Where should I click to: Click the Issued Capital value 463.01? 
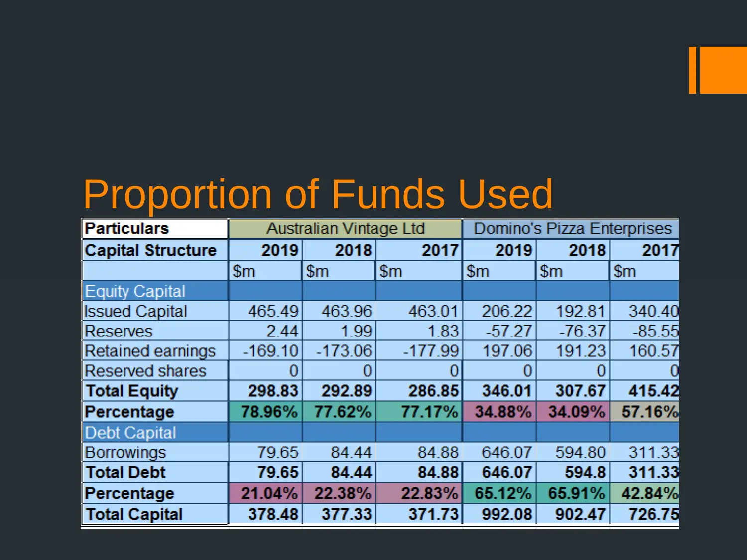coord(433,311)
